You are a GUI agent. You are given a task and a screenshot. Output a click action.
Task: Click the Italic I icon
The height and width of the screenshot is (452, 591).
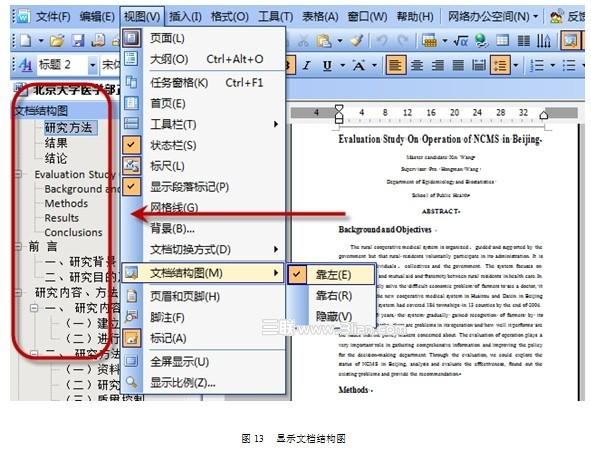pyautogui.click(x=306, y=66)
